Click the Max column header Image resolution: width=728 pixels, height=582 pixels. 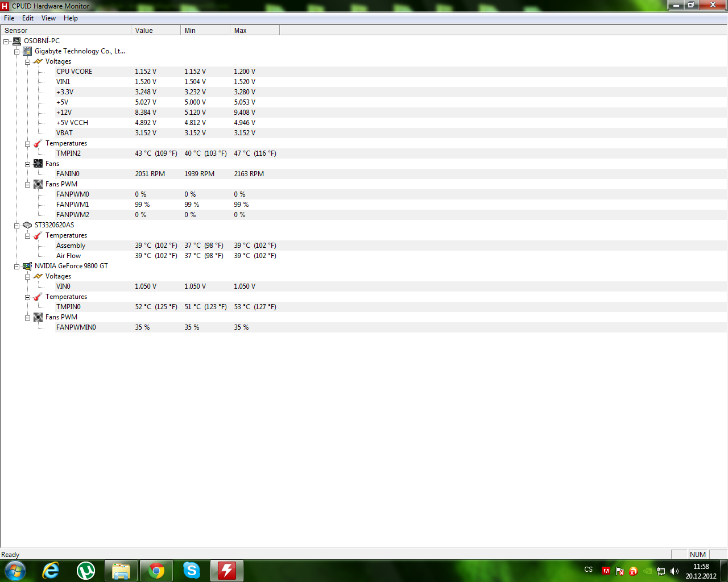pyautogui.click(x=255, y=30)
